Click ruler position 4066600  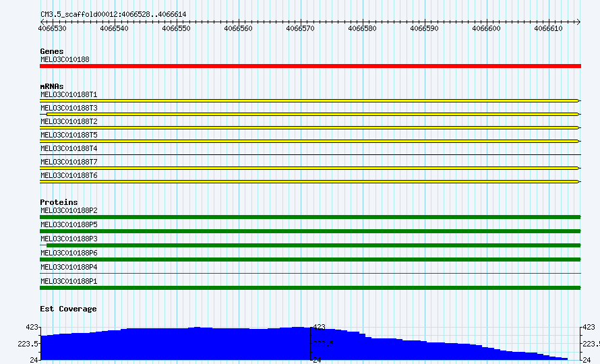pos(486,28)
